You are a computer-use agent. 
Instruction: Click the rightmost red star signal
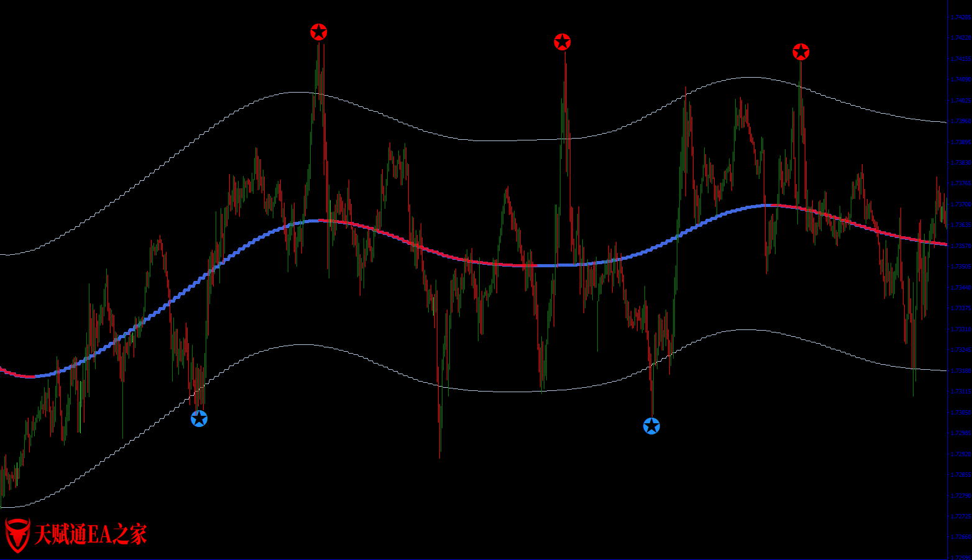click(x=801, y=52)
